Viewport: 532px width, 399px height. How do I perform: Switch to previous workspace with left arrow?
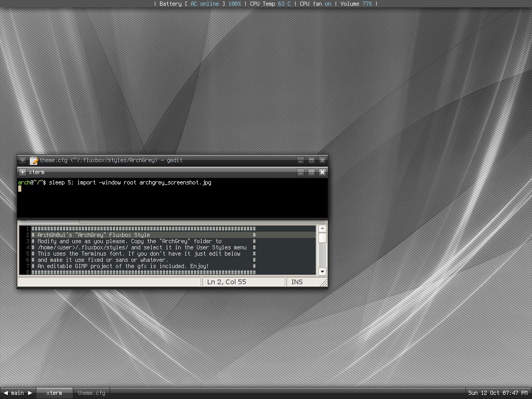point(5,393)
